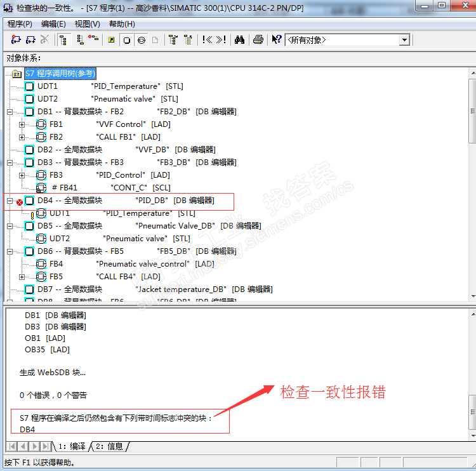Image resolution: width=476 pixels, height=471 pixels.
Task: Expand the FB1 VVF Control node
Action: pyautogui.click(x=22, y=124)
